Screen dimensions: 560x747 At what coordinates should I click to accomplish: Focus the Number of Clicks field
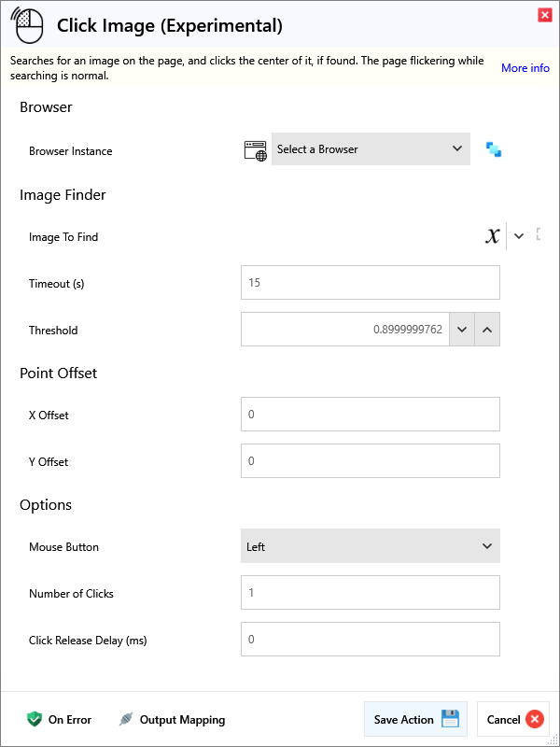pos(370,592)
